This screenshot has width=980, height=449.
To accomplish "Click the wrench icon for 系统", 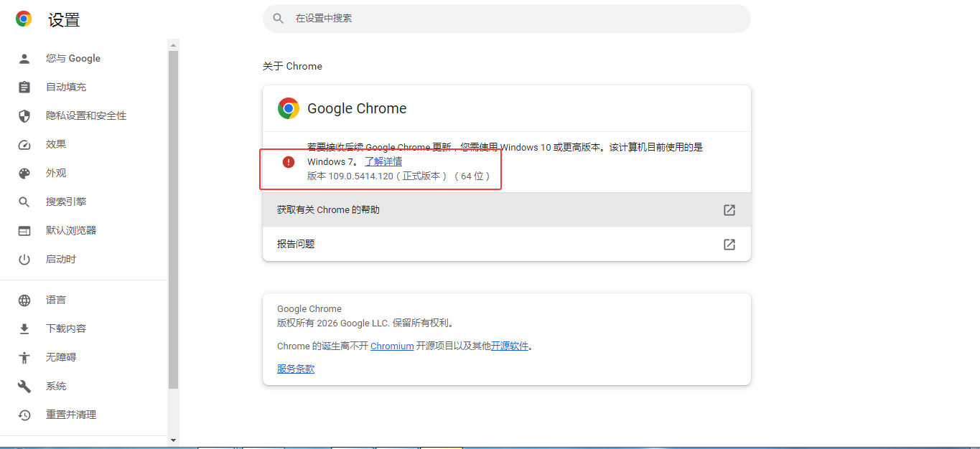I will [x=24, y=387].
